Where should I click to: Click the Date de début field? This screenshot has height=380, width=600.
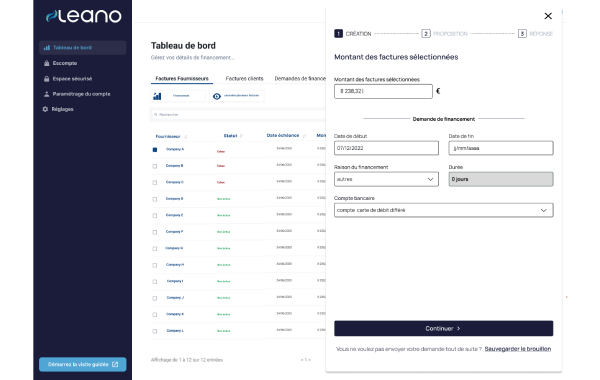[386, 148]
